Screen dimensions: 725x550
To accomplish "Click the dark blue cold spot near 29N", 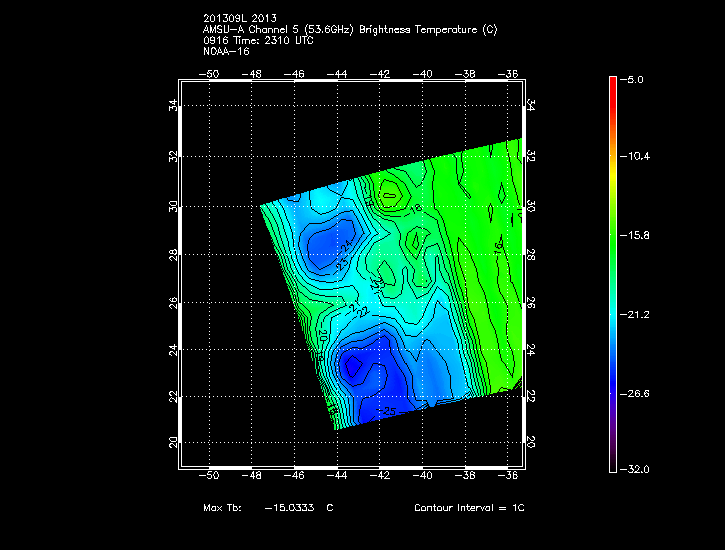I will pos(325,243).
